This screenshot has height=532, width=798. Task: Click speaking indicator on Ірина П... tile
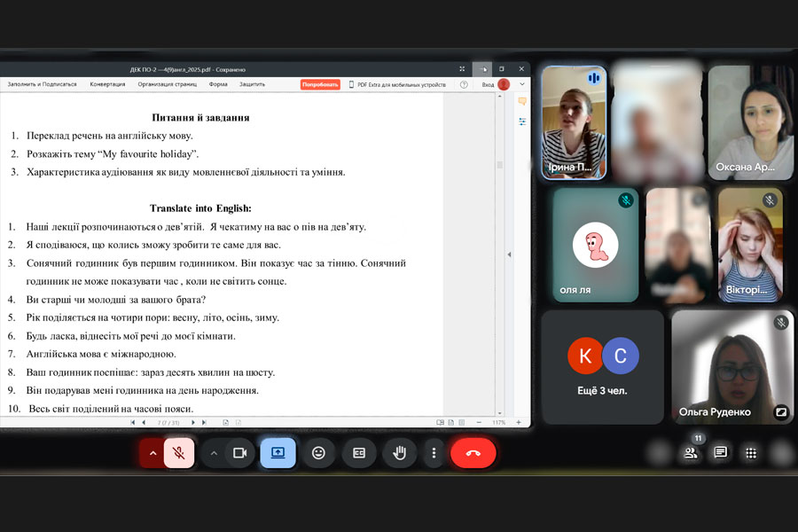[594, 78]
